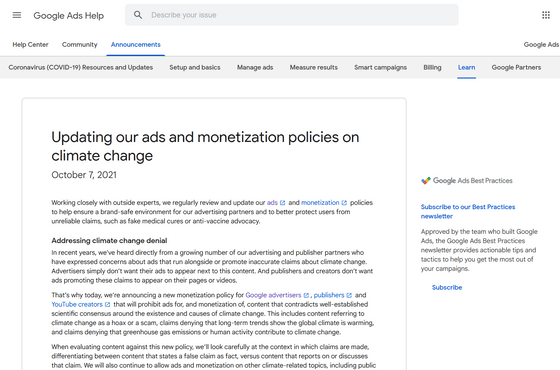Image resolution: width=560 pixels, height=370 pixels.
Task: Click the article title about climate change policies
Action: pyautogui.click(x=205, y=146)
